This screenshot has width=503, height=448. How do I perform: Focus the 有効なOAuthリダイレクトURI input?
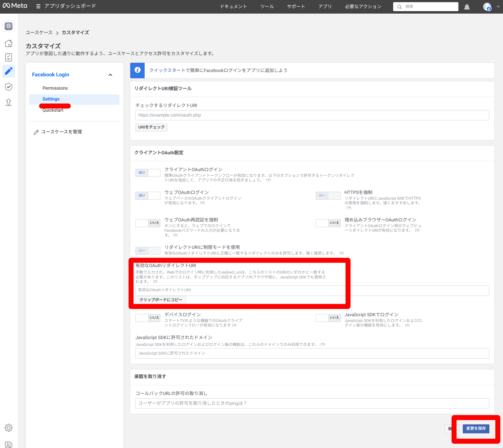[312, 290]
